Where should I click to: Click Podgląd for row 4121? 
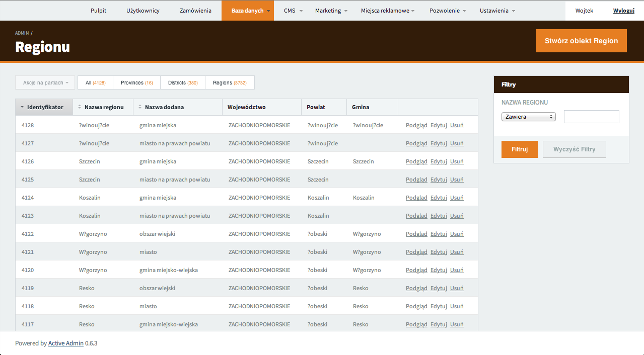pyautogui.click(x=416, y=252)
